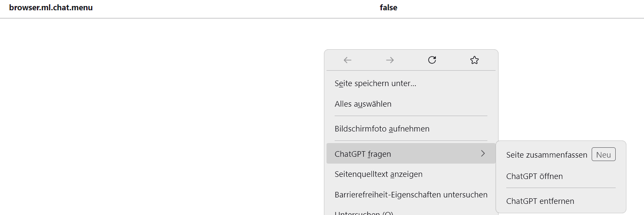Choose "Seite zusammenfassen" in the submenu
This screenshot has height=215, width=644.
coord(547,155)
